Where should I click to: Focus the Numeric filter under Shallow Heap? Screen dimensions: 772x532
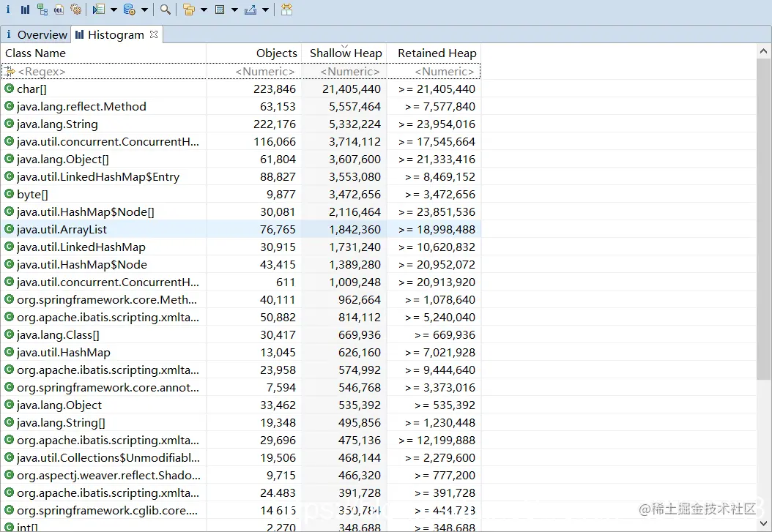(344, 71)
